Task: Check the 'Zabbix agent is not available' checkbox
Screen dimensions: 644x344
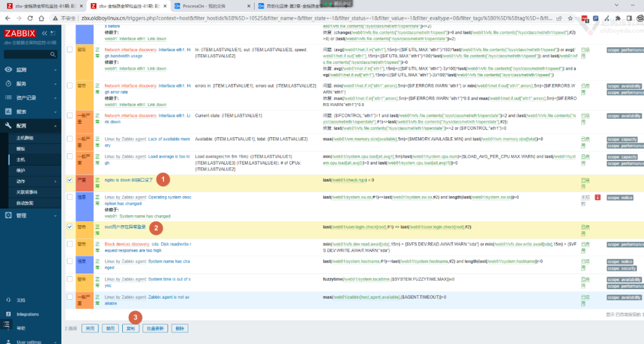Action: point(70,297)
